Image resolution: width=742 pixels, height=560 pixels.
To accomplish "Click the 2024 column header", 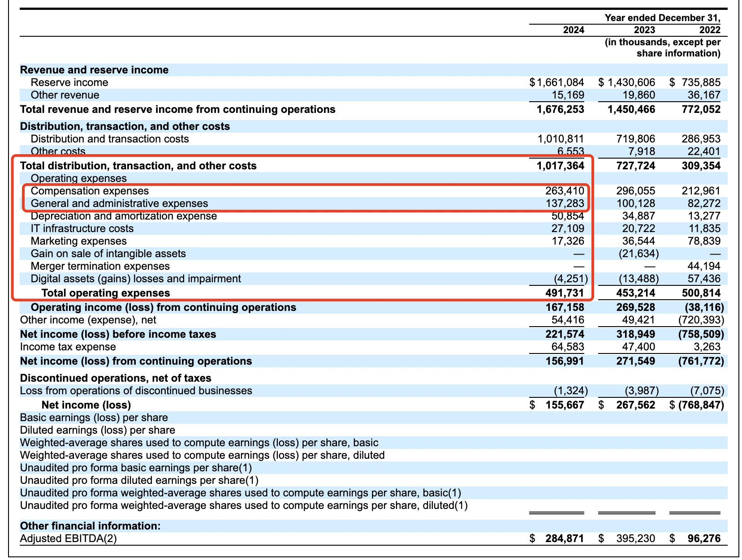I will tap(574, 30).
